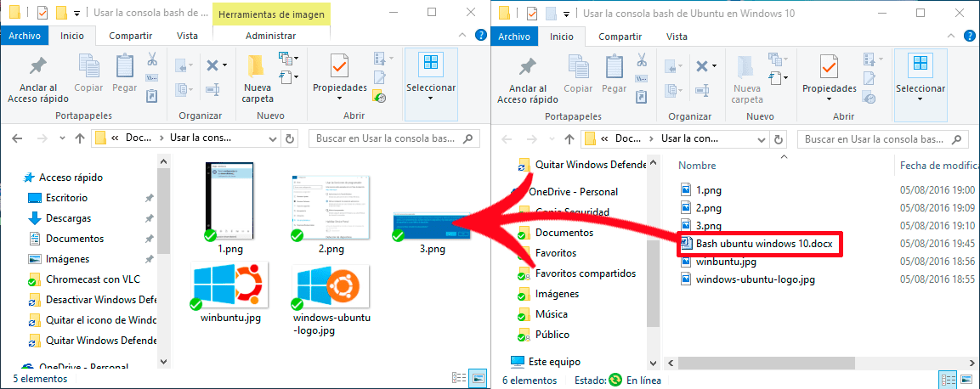Cut with scissors icon in left window
Viewport: 980px width, 389px height.
pyautogui.click(x=152, y=59)
